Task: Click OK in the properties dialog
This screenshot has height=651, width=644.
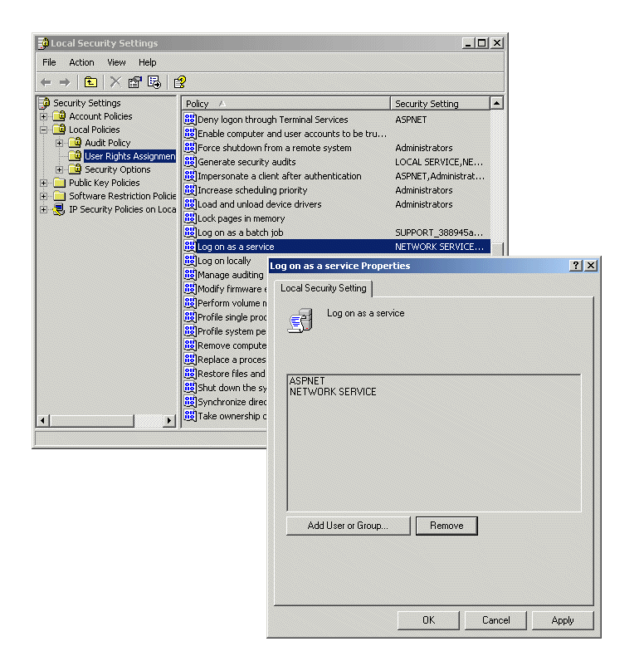Action: point(428,620)
